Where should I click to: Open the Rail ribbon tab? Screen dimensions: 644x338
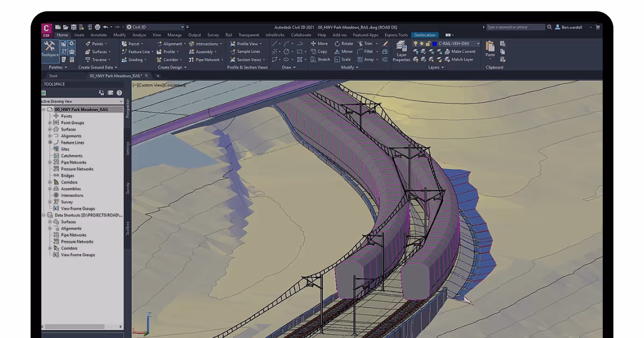[x=229, y=35]
